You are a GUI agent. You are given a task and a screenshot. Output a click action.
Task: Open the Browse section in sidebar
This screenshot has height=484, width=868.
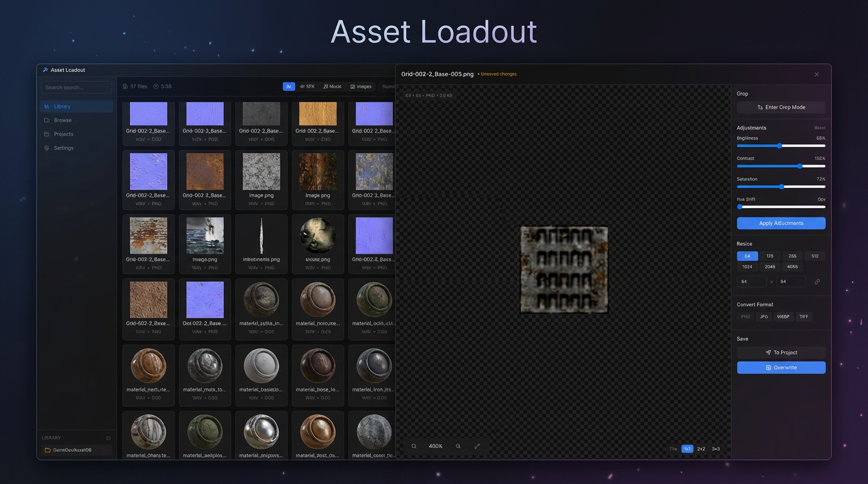point(77,120)
